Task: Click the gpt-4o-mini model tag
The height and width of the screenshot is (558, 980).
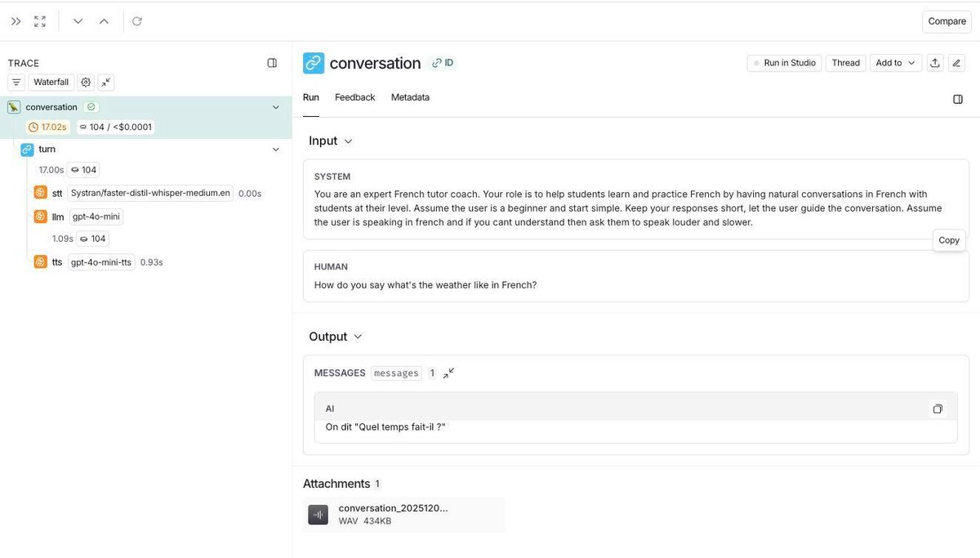Action: (96, 217)
